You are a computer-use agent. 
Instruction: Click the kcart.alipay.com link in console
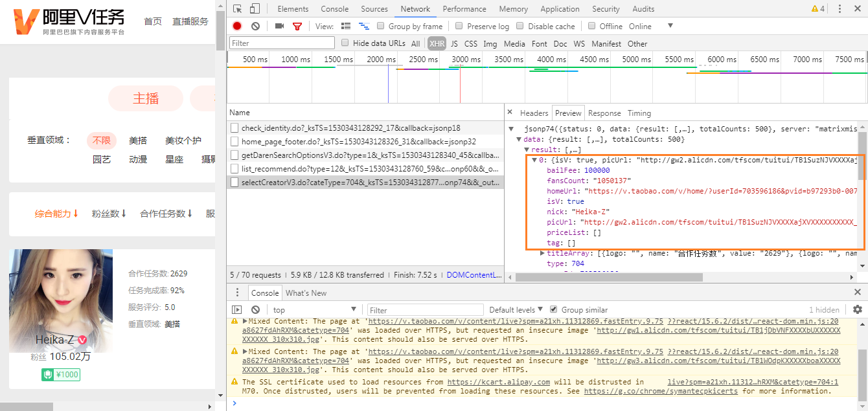pos(498,383)
